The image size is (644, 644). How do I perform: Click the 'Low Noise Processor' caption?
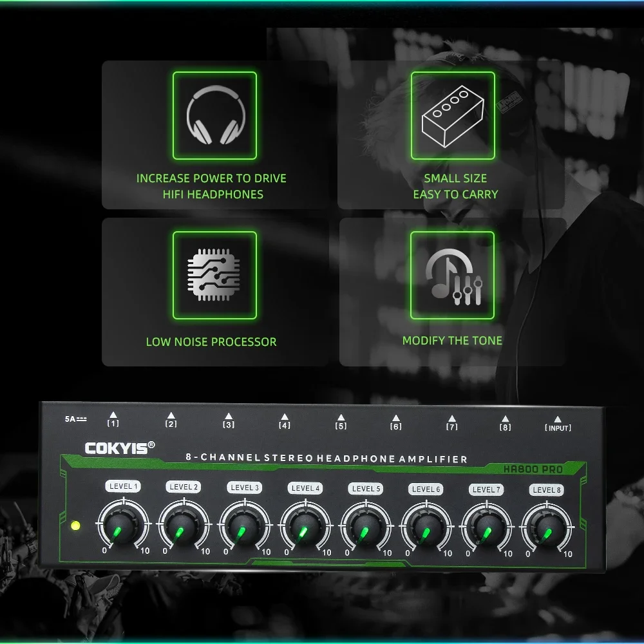211,342
